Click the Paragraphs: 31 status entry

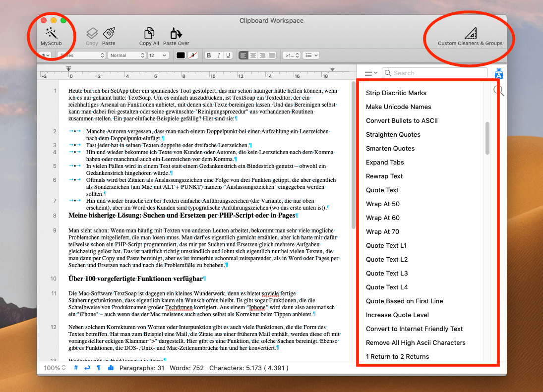click(142, 368)
